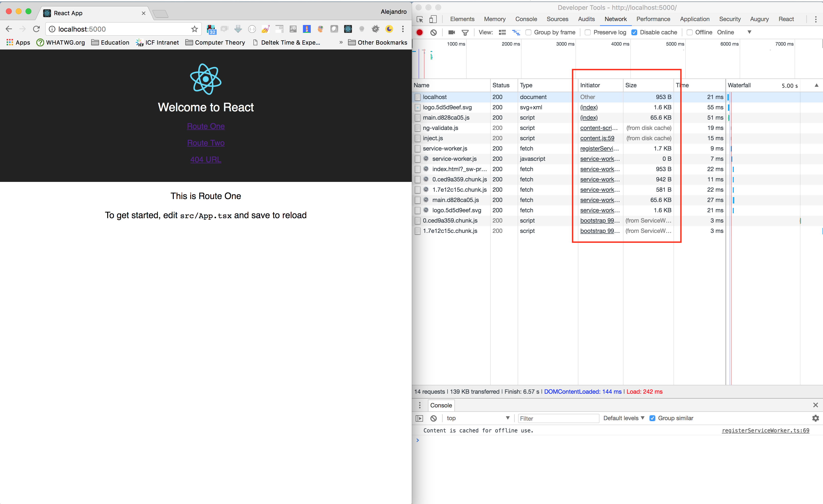Check the Group by frame checkbox
The height and width of the screenshot is (504, 823).
(528, 32)
